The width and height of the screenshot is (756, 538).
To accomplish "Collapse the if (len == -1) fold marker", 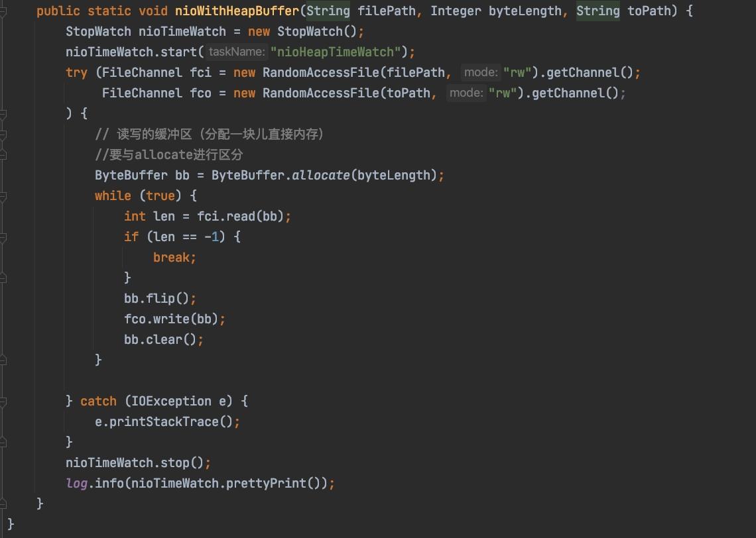I will tap(3, 237).
